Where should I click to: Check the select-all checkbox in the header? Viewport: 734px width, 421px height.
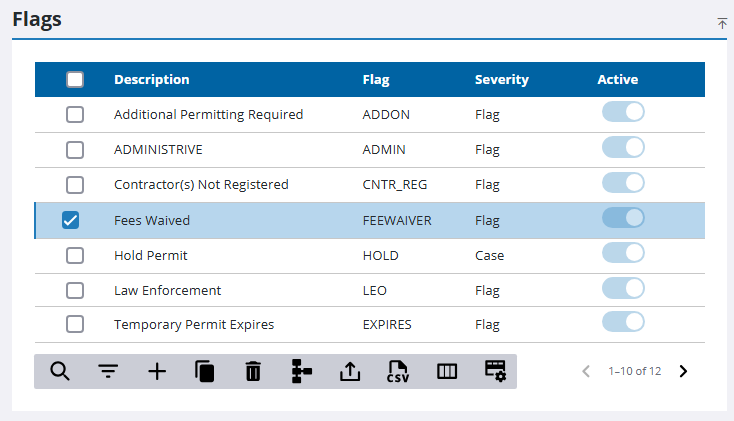coord(75,80)
